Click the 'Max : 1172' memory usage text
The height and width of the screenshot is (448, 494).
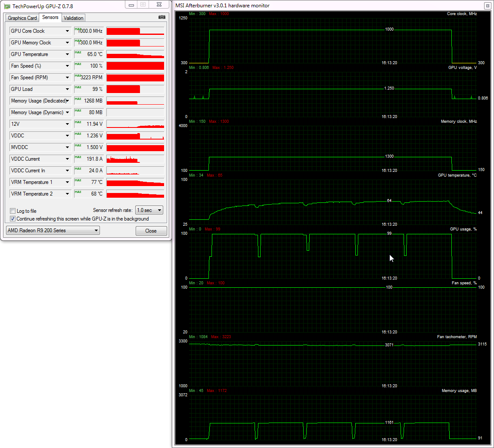click(x=217, y=391)
